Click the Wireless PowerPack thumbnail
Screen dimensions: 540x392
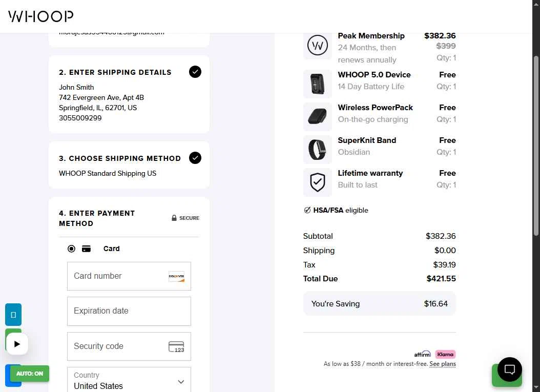[x=317, y=116]
